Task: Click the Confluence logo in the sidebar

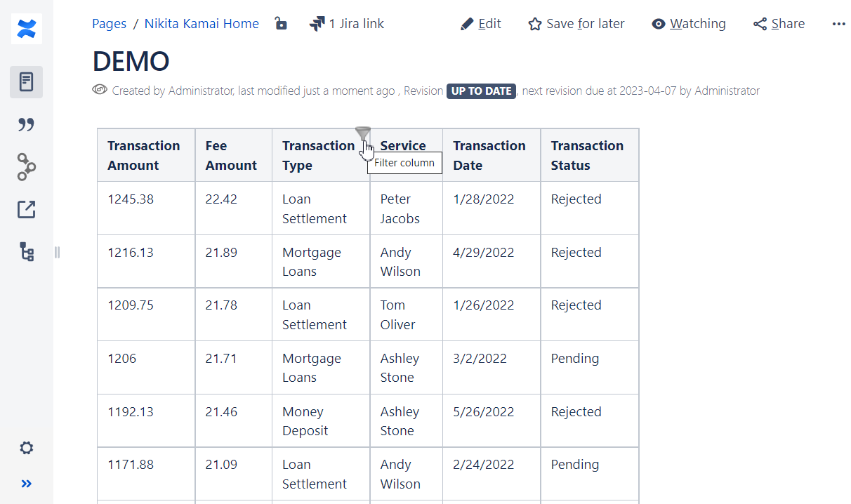Action: (x=26, y=29)
